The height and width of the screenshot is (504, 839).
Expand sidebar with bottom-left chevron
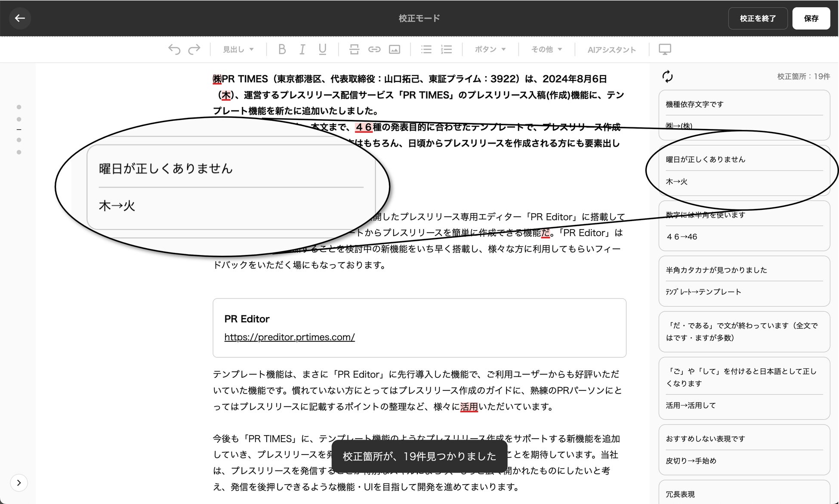(19, 482)
